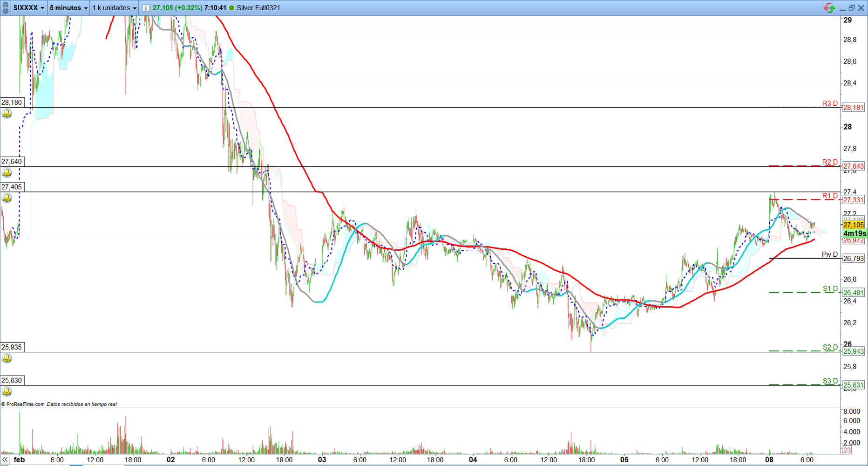Click the alert bell under 25,935
Viewport: 868px width, 466px height.
pos(7,358)
